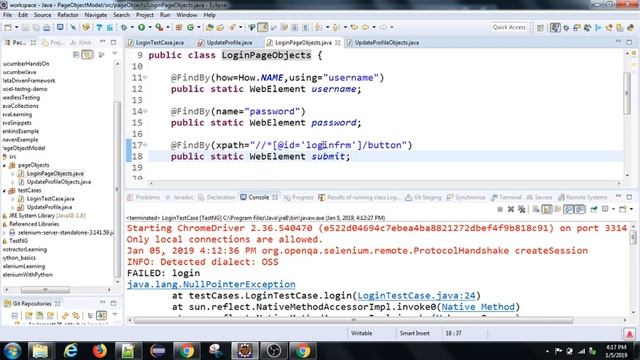The image size is (640, 360).
Task: Open the Source menu
Action: pos(42,15)
